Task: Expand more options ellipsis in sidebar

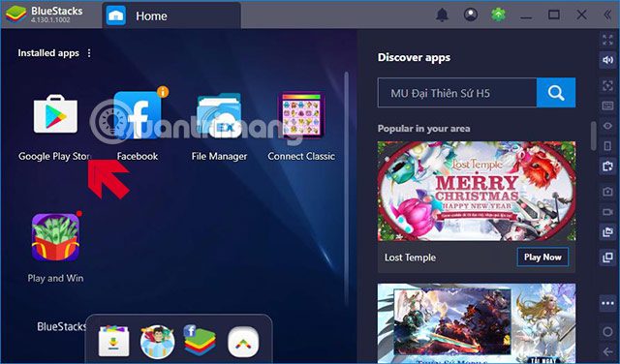Action: pyautogui.click(x=607, y=304)
